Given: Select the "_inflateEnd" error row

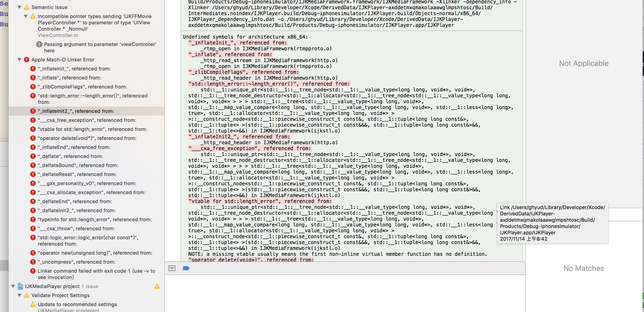Looking at the screenshot, I should tap(86, 147).
